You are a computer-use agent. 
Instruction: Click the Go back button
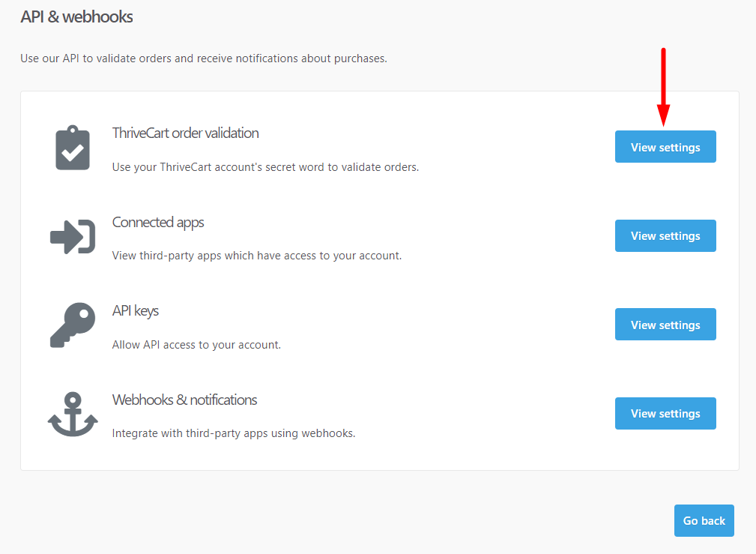pyautogui.click(x=704, y=521)
